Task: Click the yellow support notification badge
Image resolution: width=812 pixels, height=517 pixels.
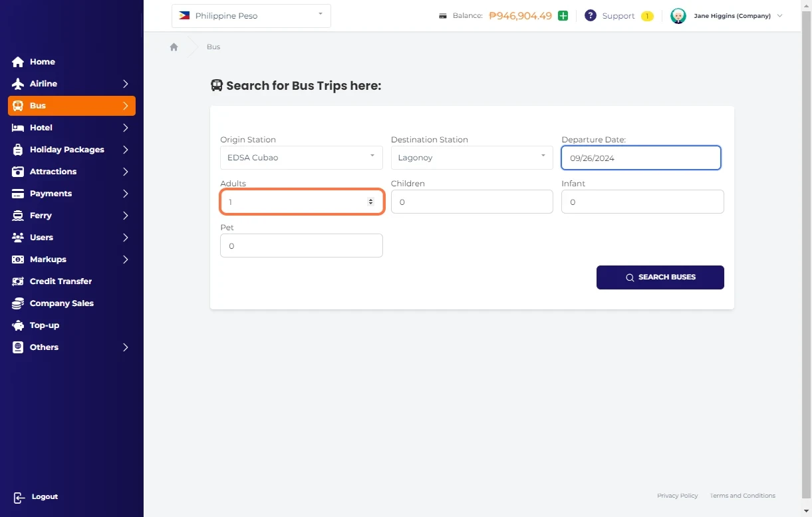Action: click(x=647, y=16)
